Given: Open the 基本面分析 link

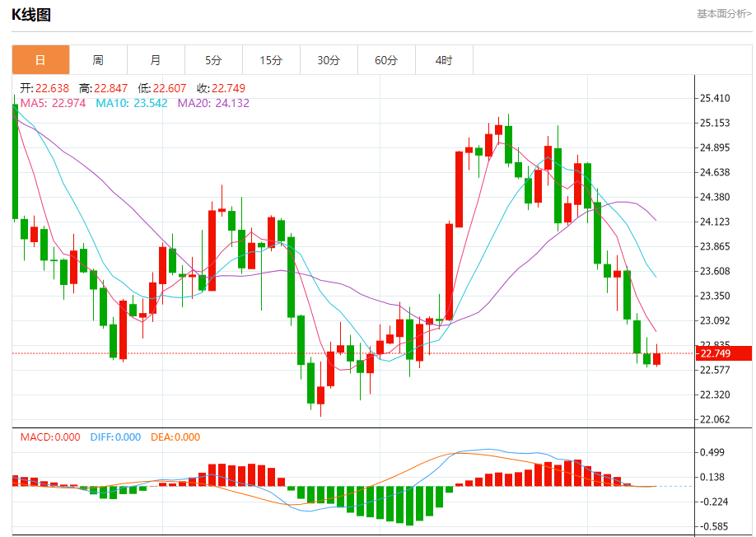Looking at the screenshot, I should pyautogui.click(x=724, y=14).
